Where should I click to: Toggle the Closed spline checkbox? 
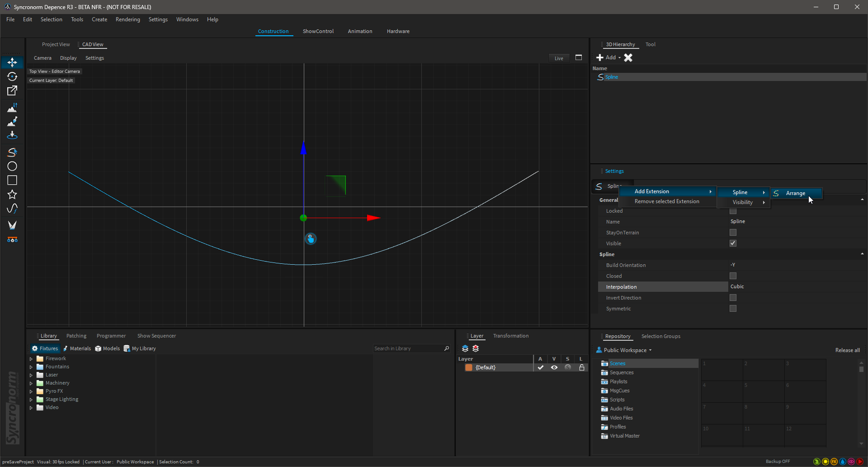(733, 276)
